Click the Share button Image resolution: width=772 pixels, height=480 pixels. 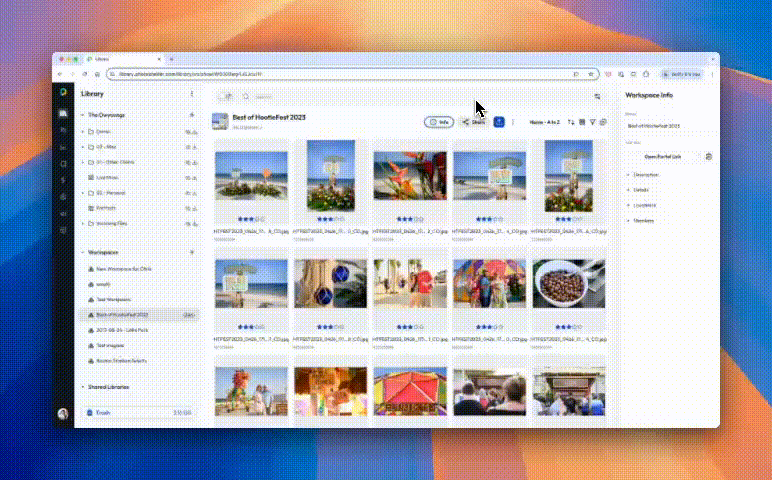(x=473, y=122)
